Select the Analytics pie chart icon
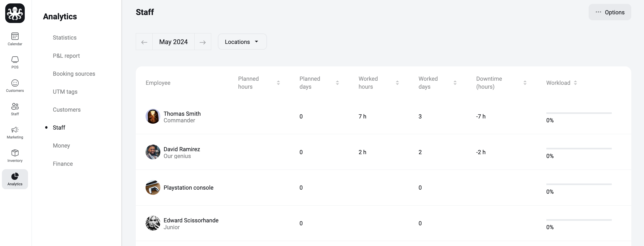644x246 pixels. [x=15, y=176]
